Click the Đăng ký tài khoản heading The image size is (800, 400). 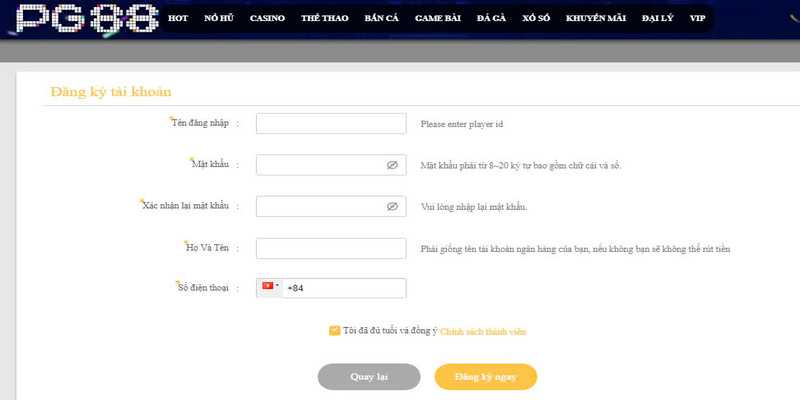[x=111, y=92]
